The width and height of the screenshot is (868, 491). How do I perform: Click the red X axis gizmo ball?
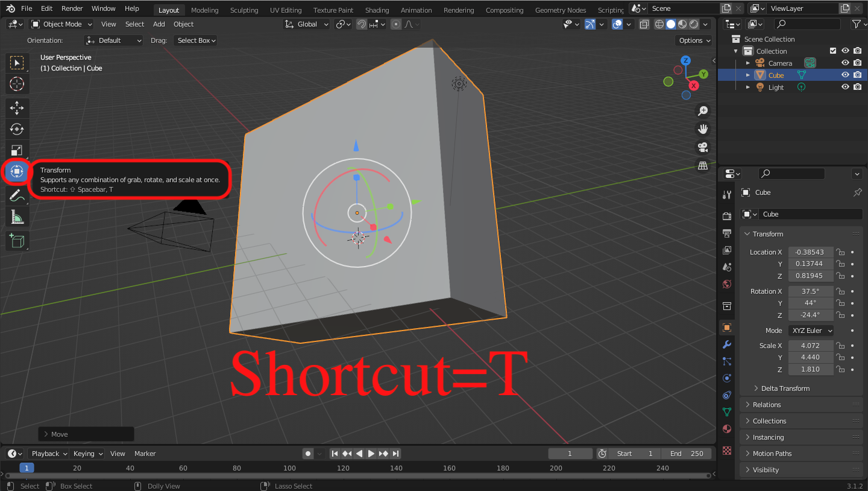point(694,86)
